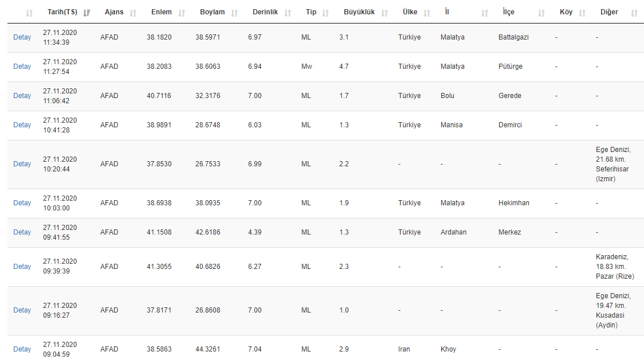Open Detay for Seferihisar Ege Denizi event
This screenshot has width=644, height=363.
[x=22, y=164]
